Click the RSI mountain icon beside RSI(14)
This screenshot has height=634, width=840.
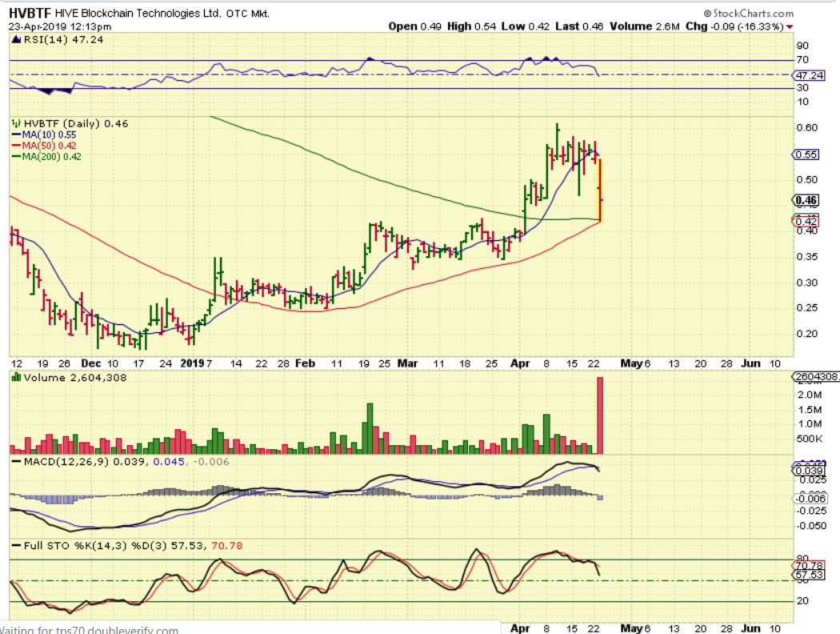coord(16,40)
